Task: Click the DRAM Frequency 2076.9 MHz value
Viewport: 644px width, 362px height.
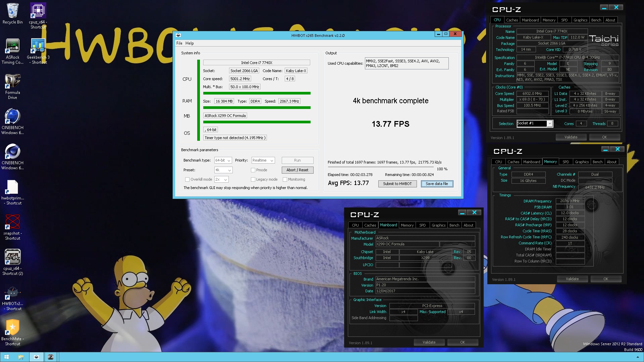Action: click(570, 201)
